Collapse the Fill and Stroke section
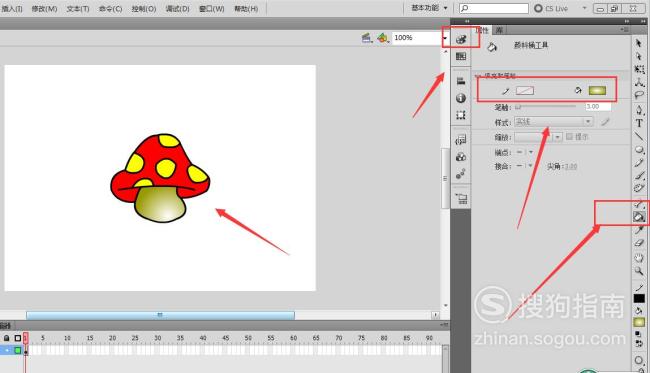Image resolution: width=650 pixels, height=373 pixels. (477, 76)
